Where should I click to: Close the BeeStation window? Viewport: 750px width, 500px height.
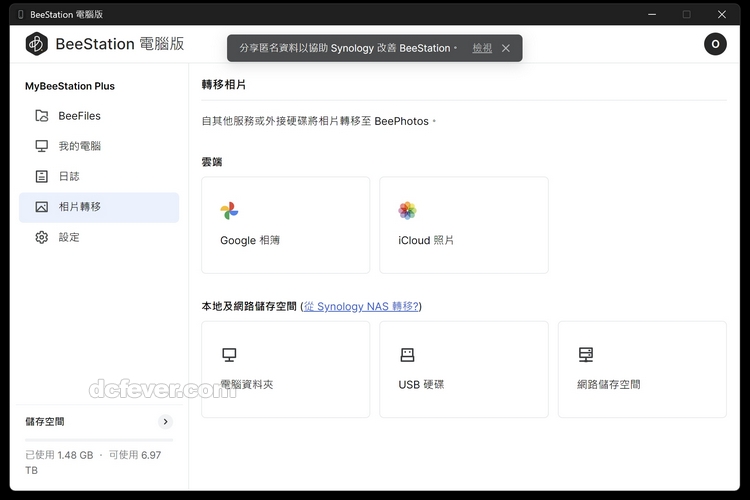(x=722, y=14)
